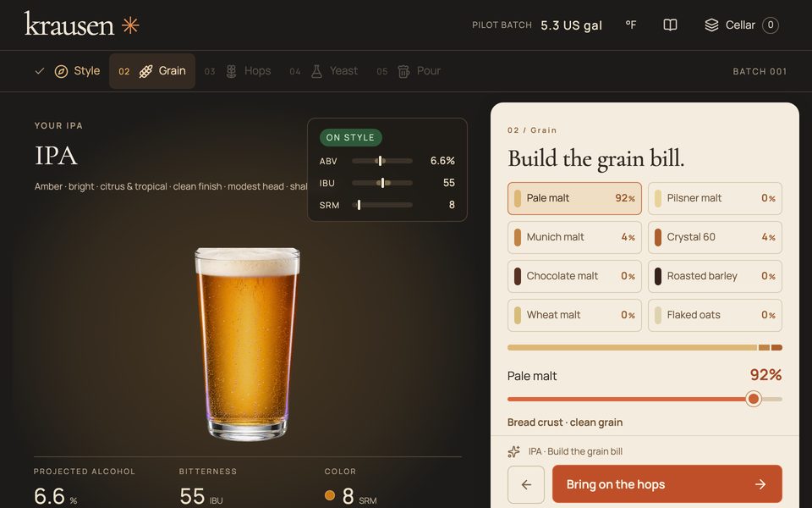Click the Pale malt color swatch
812x508 pixels.
tap(518, 198)
